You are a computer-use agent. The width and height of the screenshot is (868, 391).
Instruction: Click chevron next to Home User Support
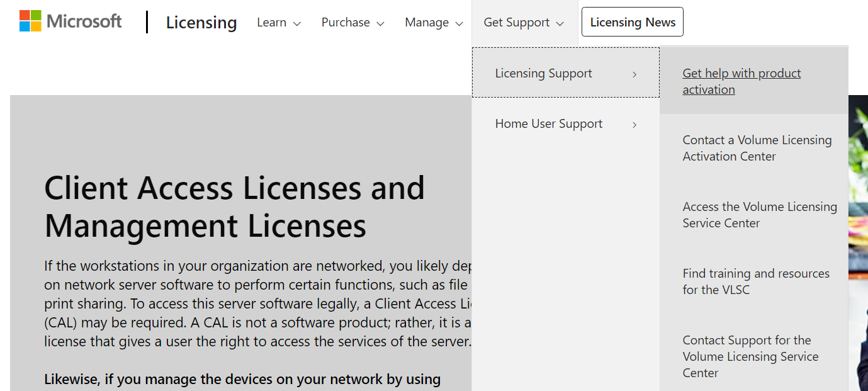pos(634,125)
